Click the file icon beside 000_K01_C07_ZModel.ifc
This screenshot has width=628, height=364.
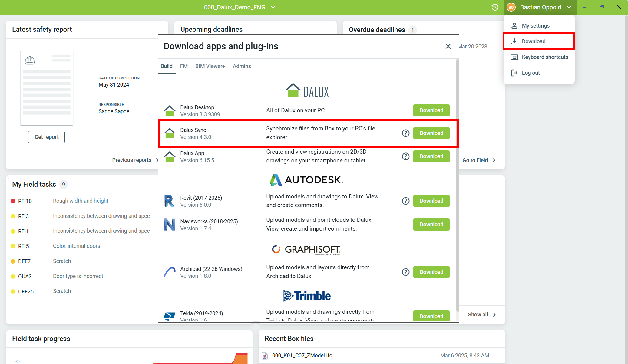(x=265, y=356)
